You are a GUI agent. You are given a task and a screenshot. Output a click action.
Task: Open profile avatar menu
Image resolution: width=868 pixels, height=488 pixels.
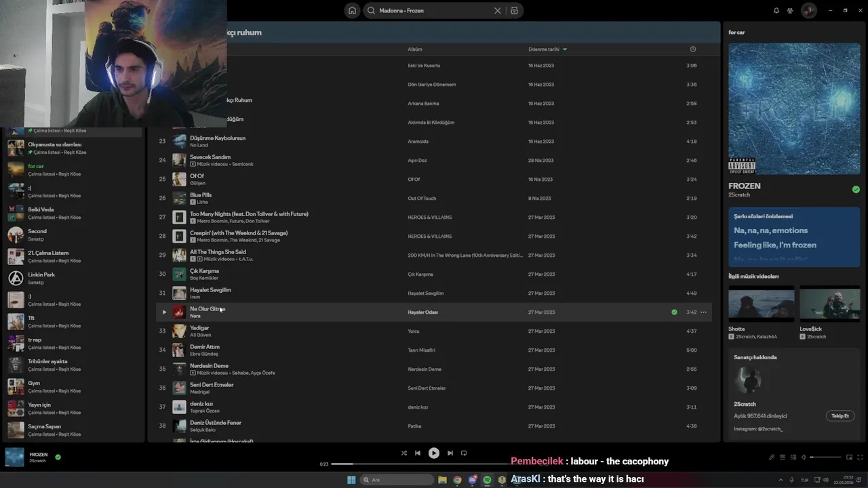click(x=808, y=11)
